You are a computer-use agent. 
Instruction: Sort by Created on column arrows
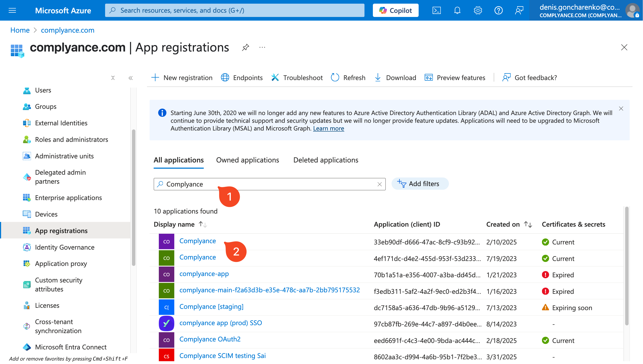pos(528,224)
